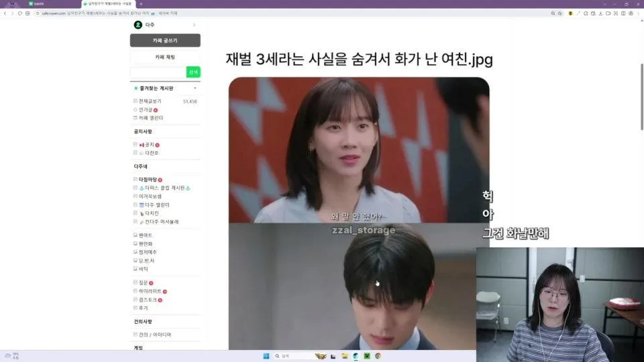Click the 건의사항 section header
This screenshot has width=644, height=362.
pyautogui.click(x=143, y=321)
